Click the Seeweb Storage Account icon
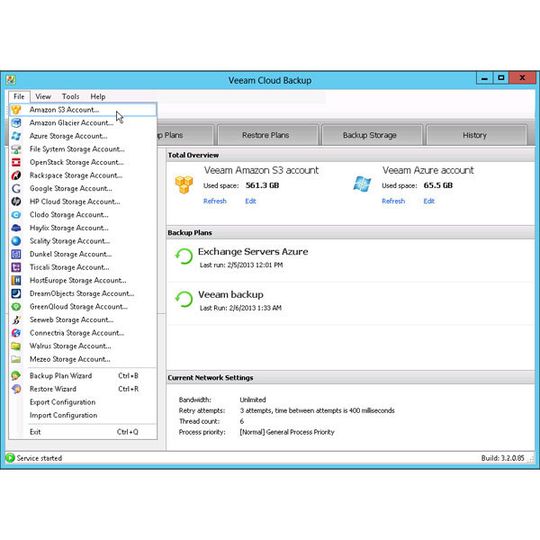540x540 pixels. (x=16, y=320)
